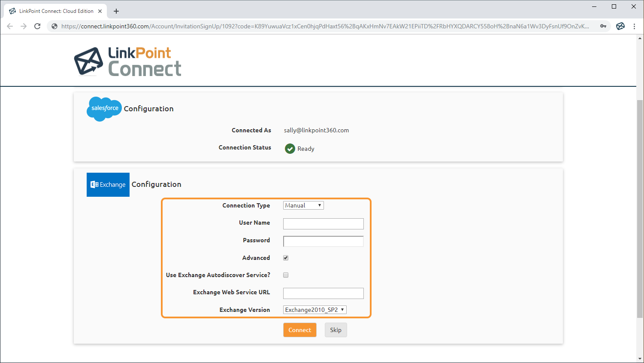The height and width of the screenshot is (363, 644).
Task: Click the Ready status text
Action: tap(306, 149)
